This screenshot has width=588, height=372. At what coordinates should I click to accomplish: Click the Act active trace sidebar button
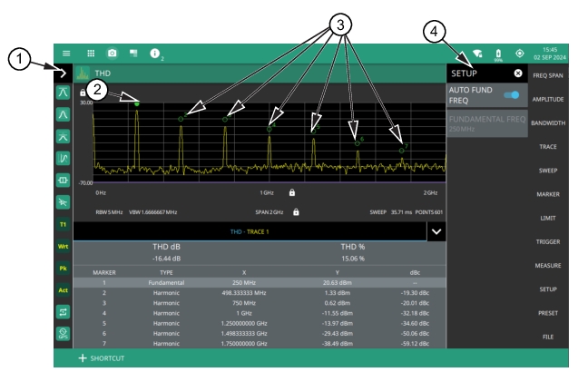click(64, 289)
